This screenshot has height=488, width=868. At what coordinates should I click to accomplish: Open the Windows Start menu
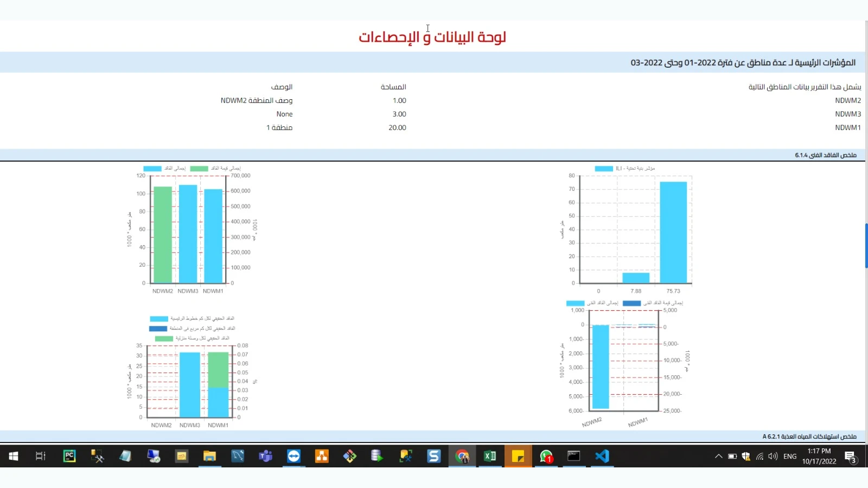tap(14, 456)
